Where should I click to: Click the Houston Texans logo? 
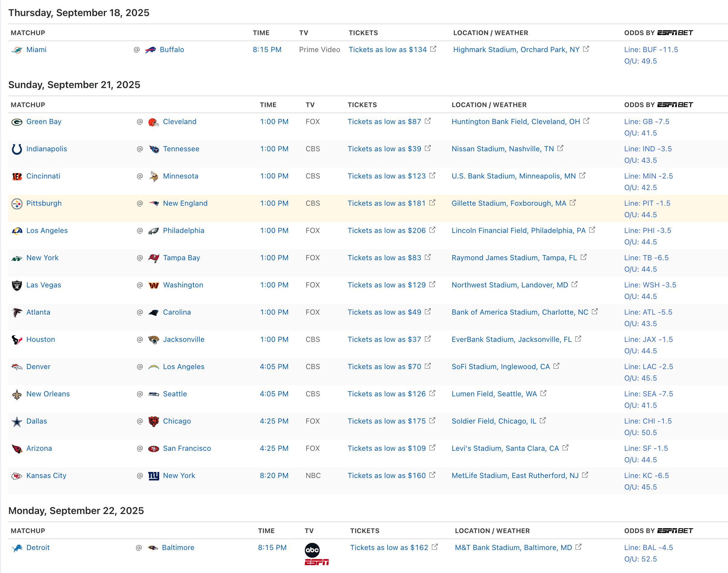click(17, 340)
